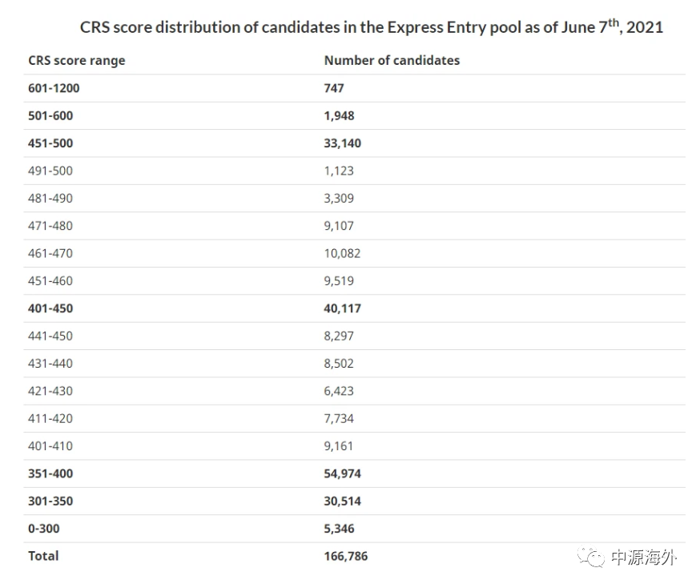This screenshot has width=700, height=588.
Task: Select the 0-300 score range row
Action: (x=44, y=529)
